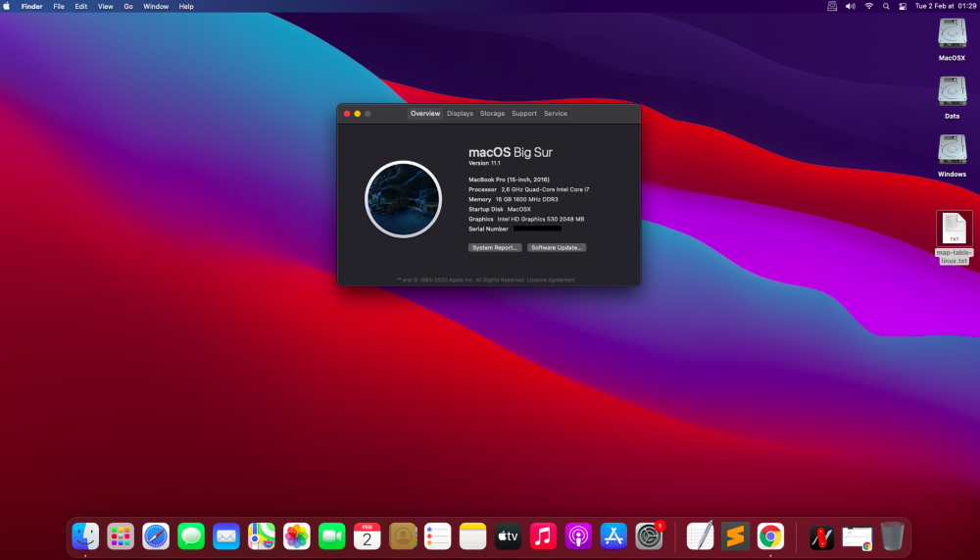Image resolution: width=980 pixels, height=560 pixels.
Task: Open the Mail app in the Dock
Action: pyautogui.click(x=226, y=536)
